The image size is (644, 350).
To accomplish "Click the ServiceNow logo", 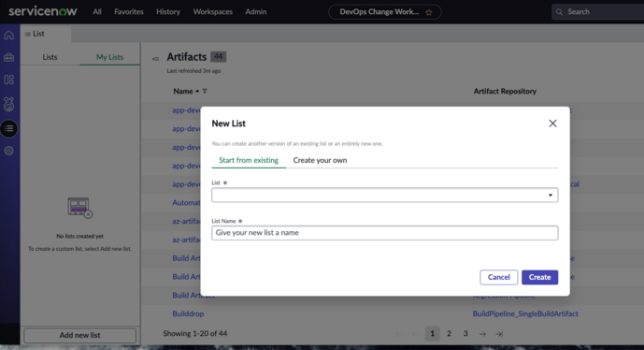I will 43,11.
